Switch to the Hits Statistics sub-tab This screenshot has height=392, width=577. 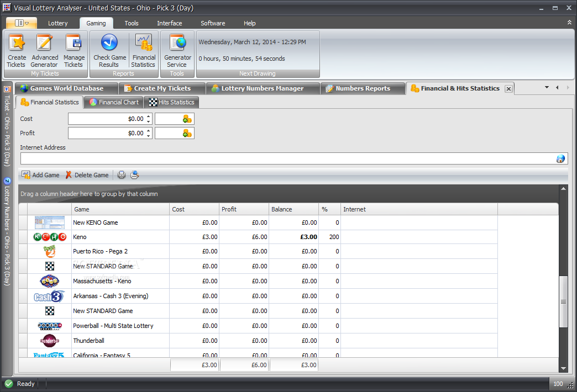click(171, 102)
